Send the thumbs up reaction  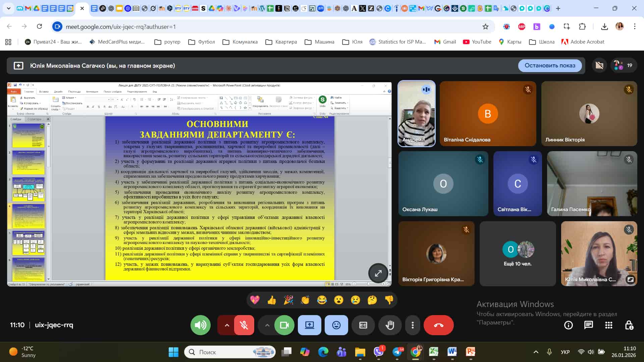272,300
